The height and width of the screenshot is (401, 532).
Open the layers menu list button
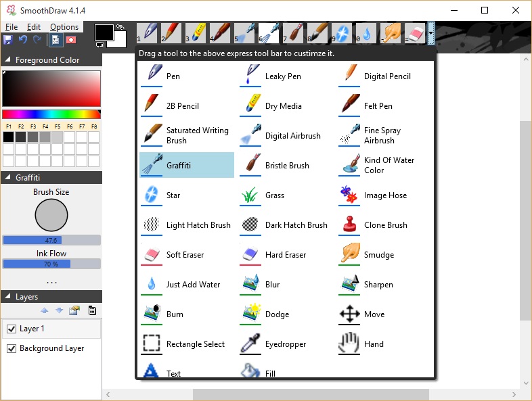pos(92,310)
